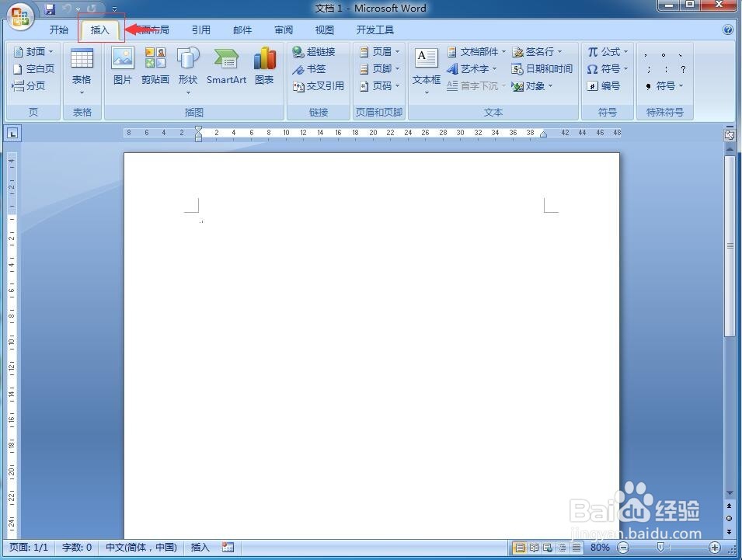The width and height of the screenshot is (742, 560).
Task: Switch to the References (引用) tab
Action: (x=201, y=30)
